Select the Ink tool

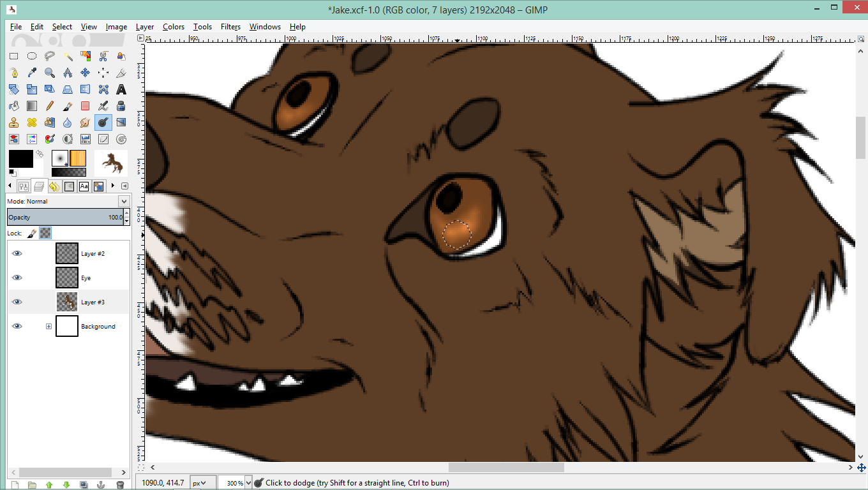tap(121, 105)
